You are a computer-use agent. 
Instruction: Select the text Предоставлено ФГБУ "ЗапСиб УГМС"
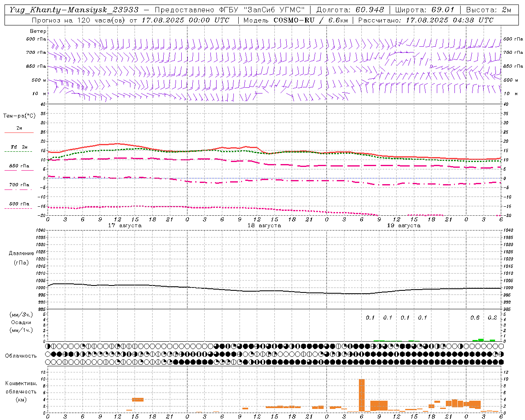coord(230,10)
